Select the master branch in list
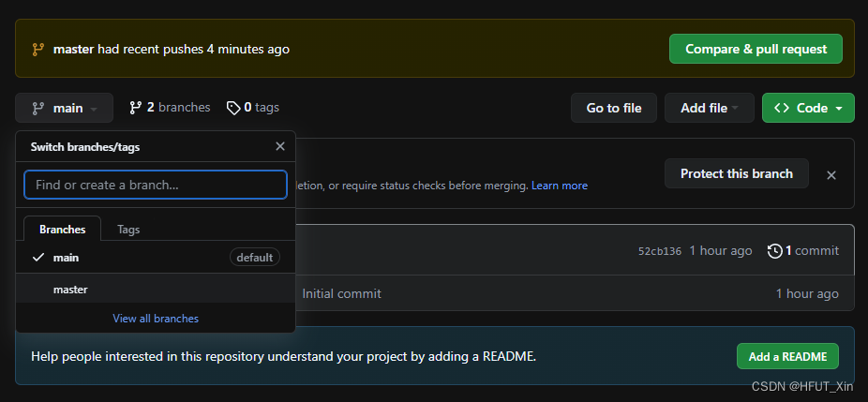Viewport: 868px width, 402px height. pyautogui.click(x=156, y=289)
